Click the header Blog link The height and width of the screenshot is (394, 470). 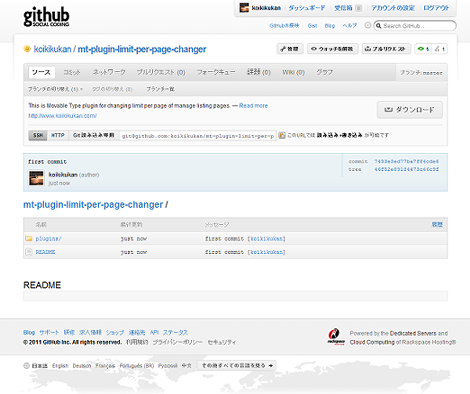pyautogui.click(x=330, y=26)
